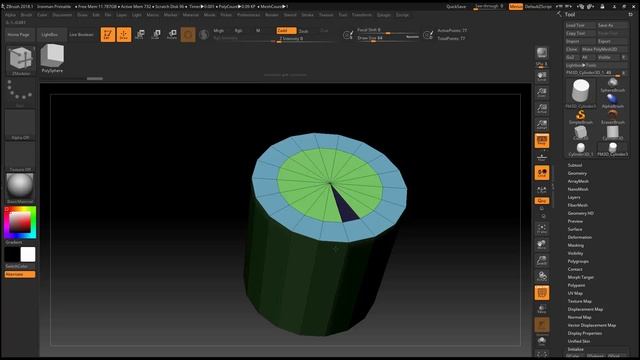Adjust the Focal Shift slider
The width and height of the screenshot is (640, 360).
pyautogui.click(x=387, y=30)
